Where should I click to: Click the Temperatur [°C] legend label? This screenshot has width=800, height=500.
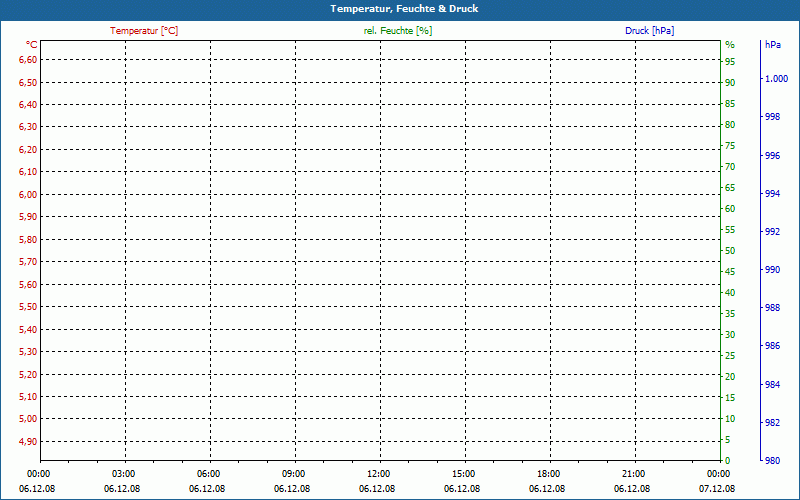pyautogui.click(x=144, y=31)
